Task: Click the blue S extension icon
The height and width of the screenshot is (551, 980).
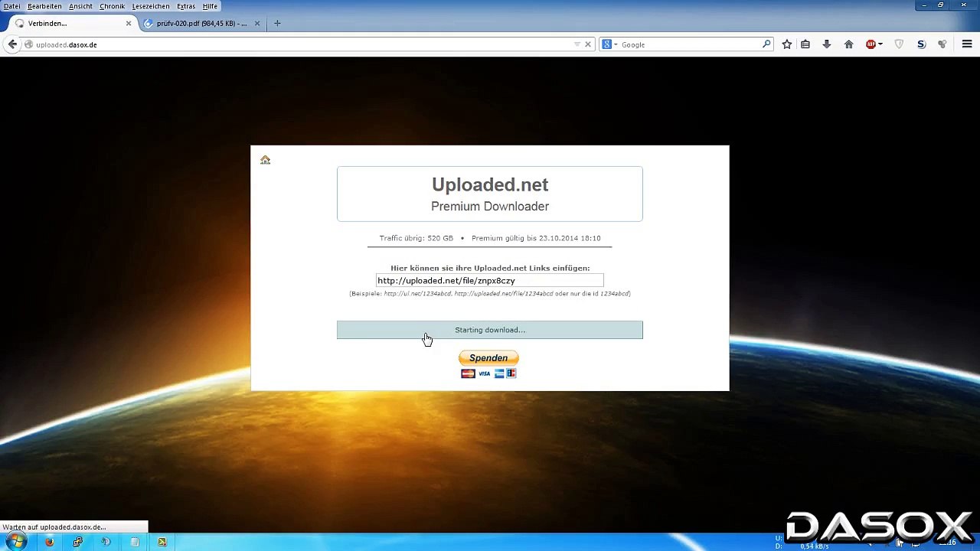Action: pos(921,44)
